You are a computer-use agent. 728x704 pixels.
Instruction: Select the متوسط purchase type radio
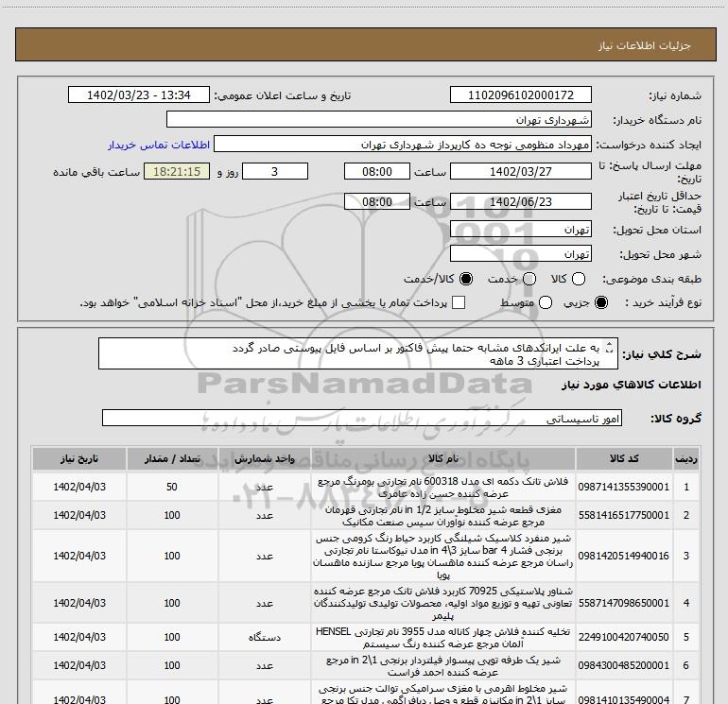(546, 303)
